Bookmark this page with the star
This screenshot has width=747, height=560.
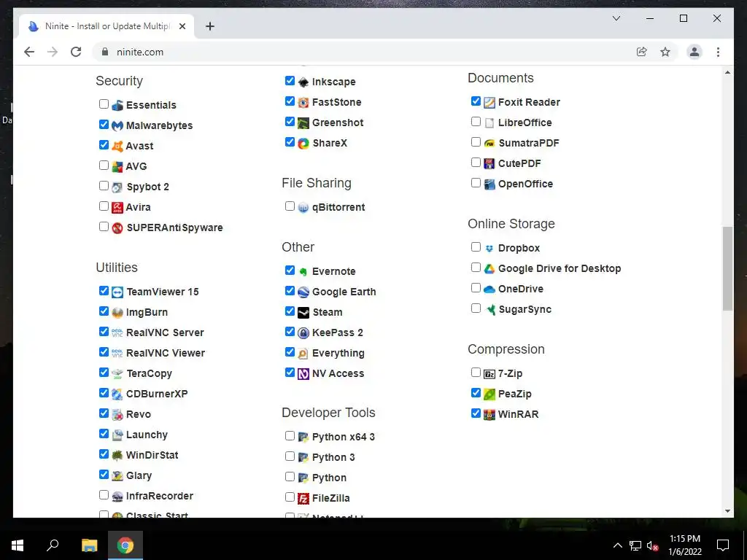(x=665, y=52)
